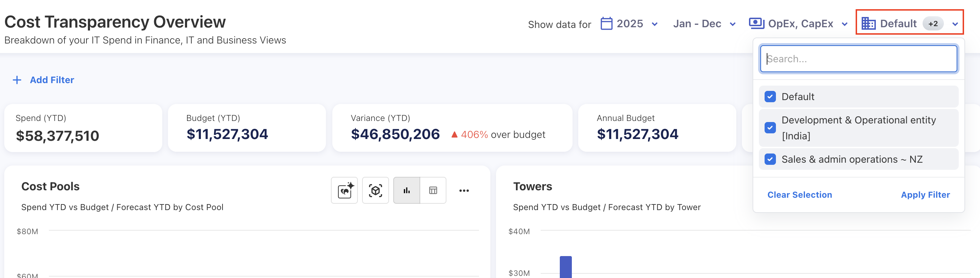This screenshot has height=278, width=980.
Task: Click the building icon beside Default
Action: tap(868, 24)
